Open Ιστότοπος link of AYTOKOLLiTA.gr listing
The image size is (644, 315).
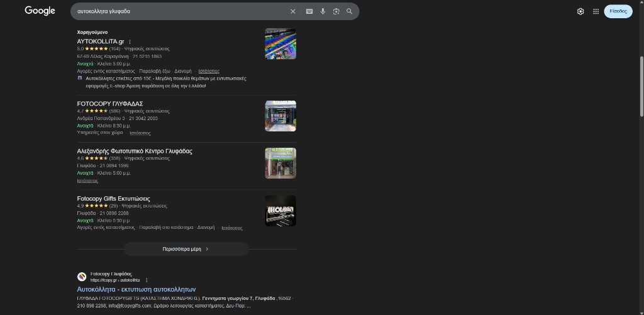(x=209, y=71)
